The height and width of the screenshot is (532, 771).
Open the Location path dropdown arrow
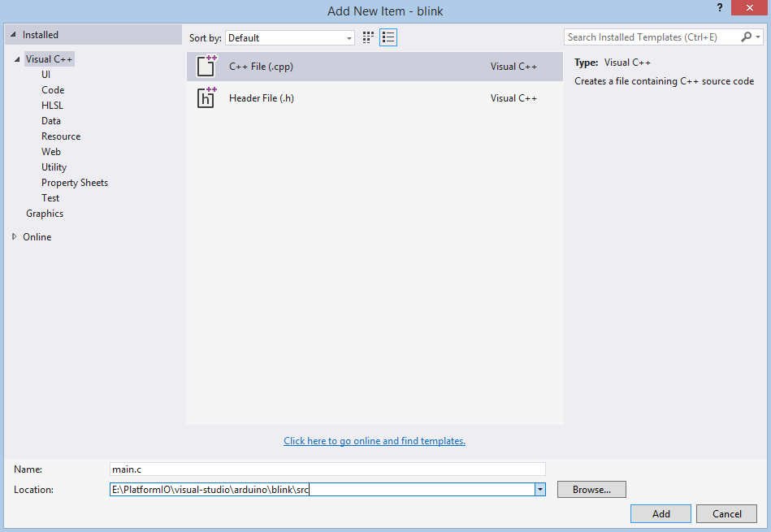coord(540,489)
